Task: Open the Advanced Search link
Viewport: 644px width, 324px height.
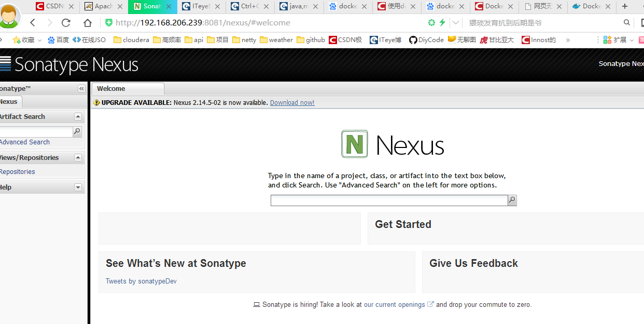Action: 25,142
